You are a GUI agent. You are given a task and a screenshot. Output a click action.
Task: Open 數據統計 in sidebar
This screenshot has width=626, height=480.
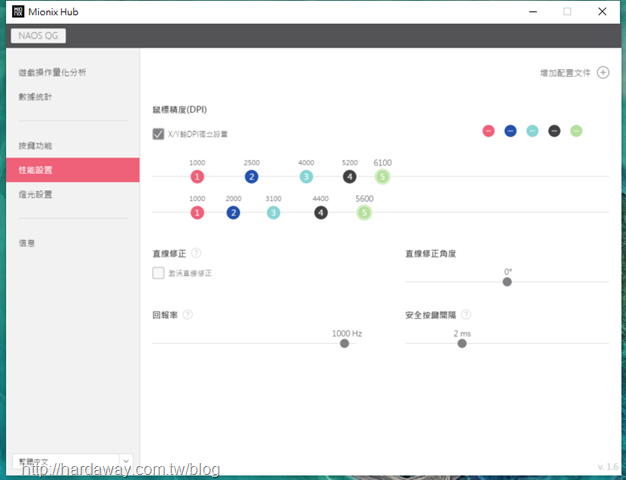point(35,97)
